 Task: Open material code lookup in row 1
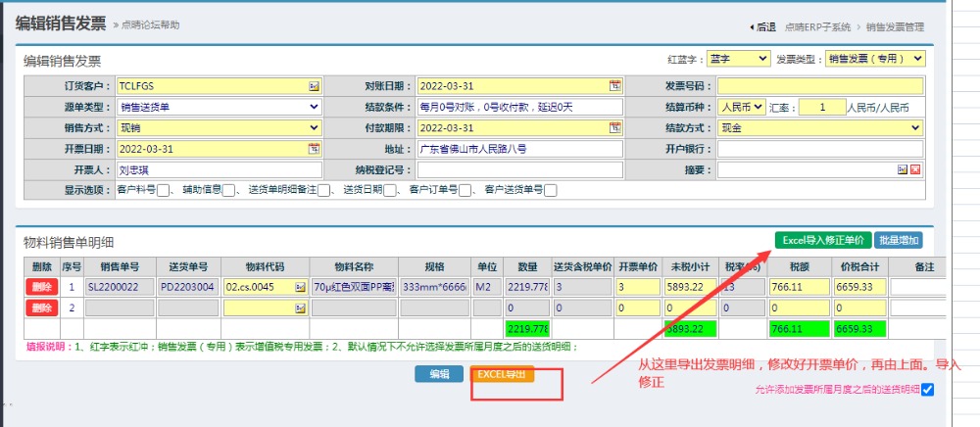click(x=300, y=287)
